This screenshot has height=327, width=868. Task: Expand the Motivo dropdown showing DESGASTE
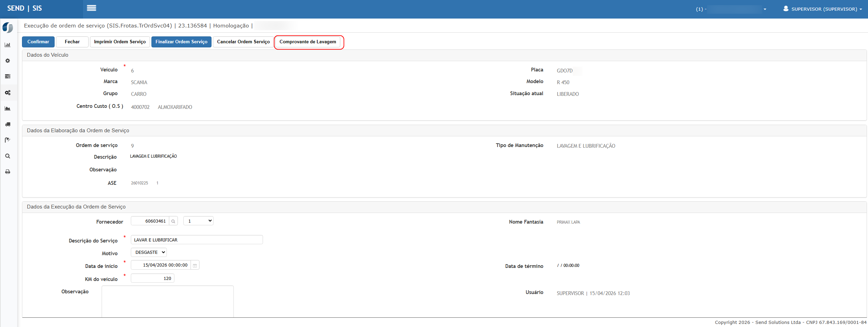[x=149, y=252]
